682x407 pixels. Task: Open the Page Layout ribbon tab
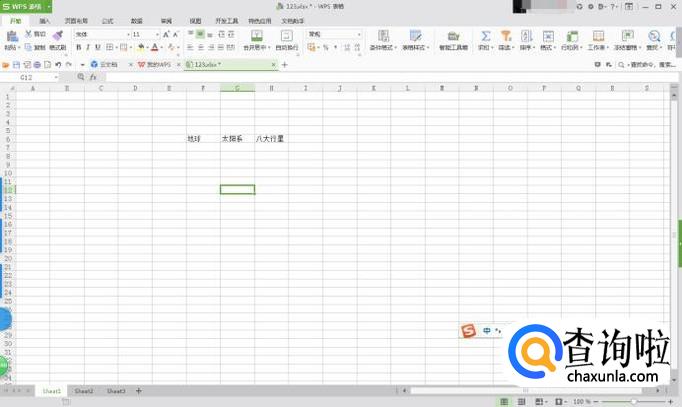(x=76, y=21)
